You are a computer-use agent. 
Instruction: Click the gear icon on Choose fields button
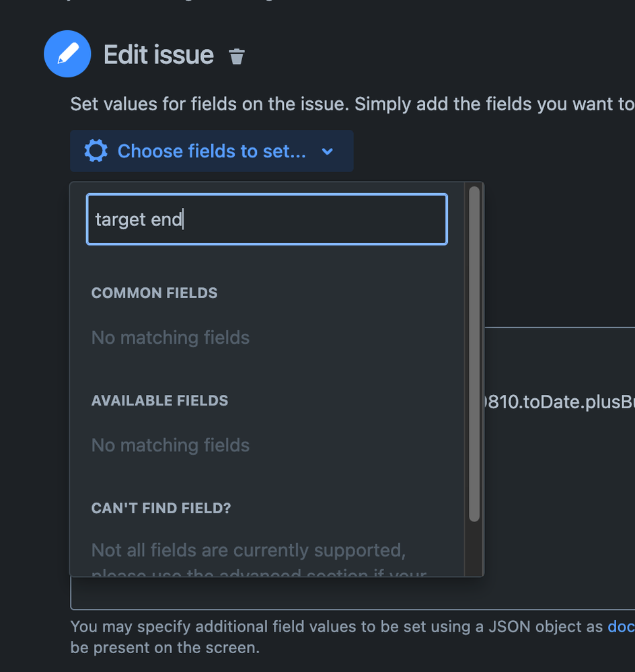96,151
